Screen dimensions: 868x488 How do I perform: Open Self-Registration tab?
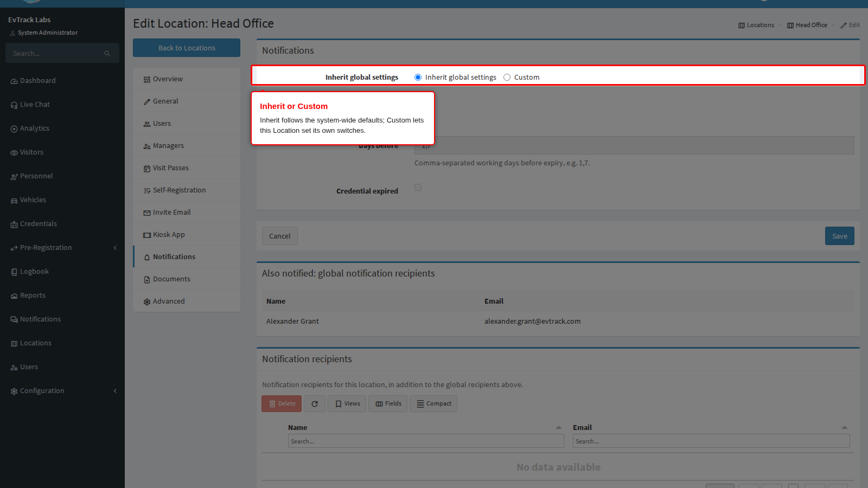(187, 190)
